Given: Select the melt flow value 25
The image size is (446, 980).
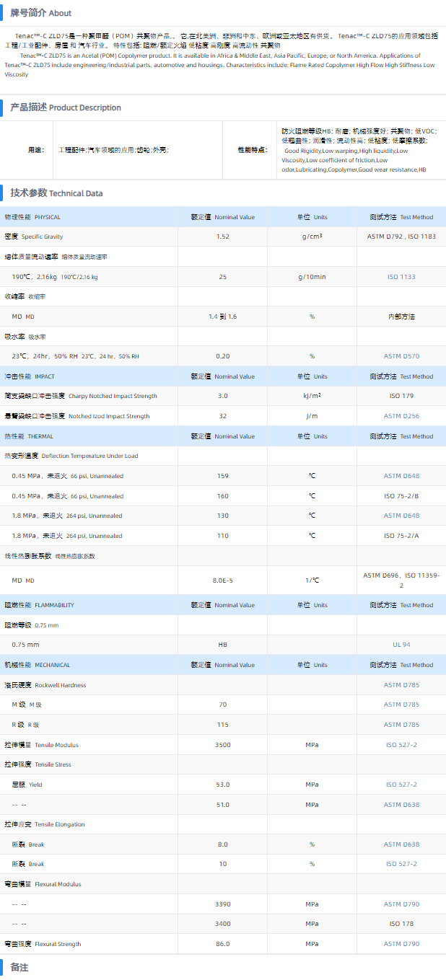Looking at the screenshot, I should (222, 277).
